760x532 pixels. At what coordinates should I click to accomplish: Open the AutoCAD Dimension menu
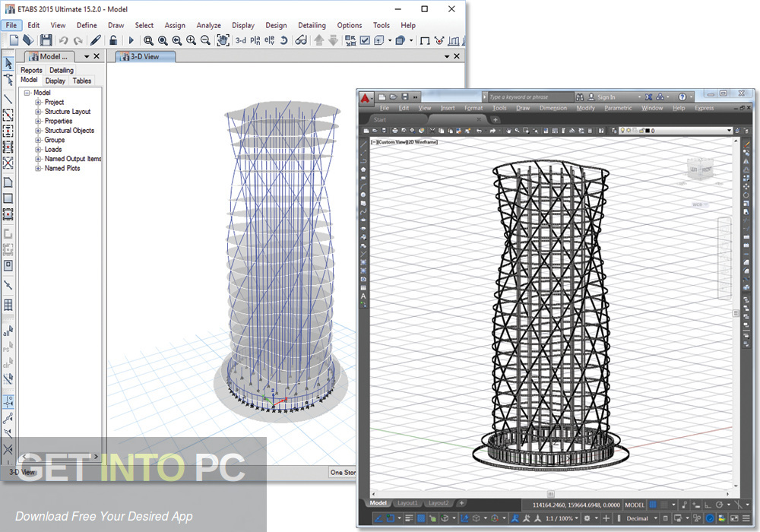pyautogui.click(x=553, y=108)
